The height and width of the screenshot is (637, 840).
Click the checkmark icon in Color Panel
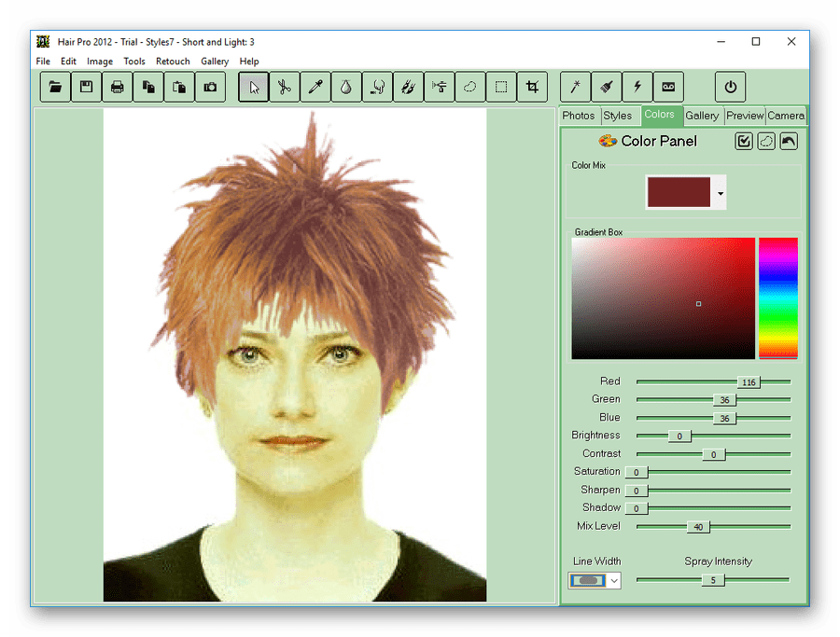(x=744, y=141)
